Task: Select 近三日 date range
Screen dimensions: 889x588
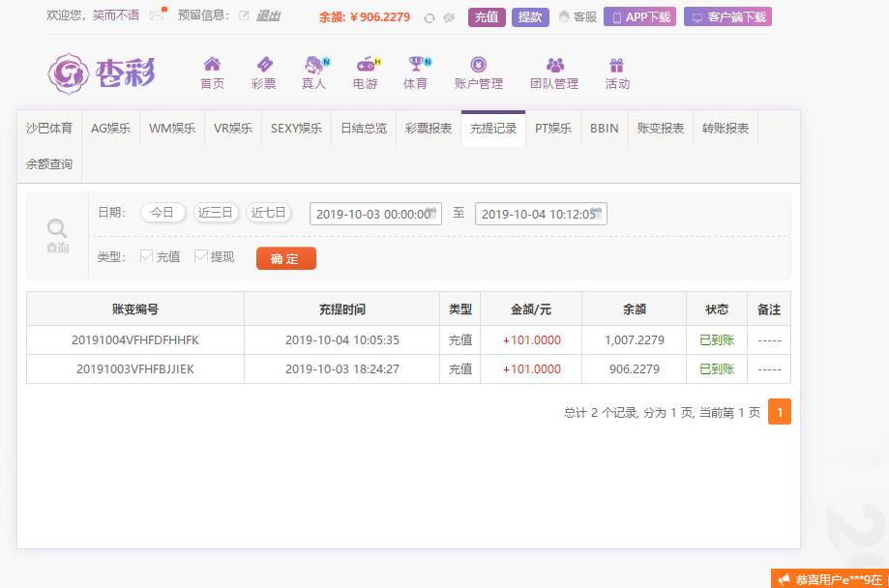Action: 216,213
